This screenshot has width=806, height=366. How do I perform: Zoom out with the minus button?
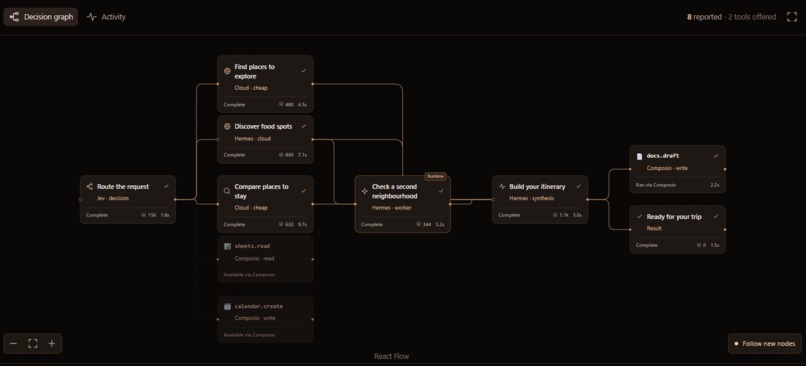[x=14, y=343]
